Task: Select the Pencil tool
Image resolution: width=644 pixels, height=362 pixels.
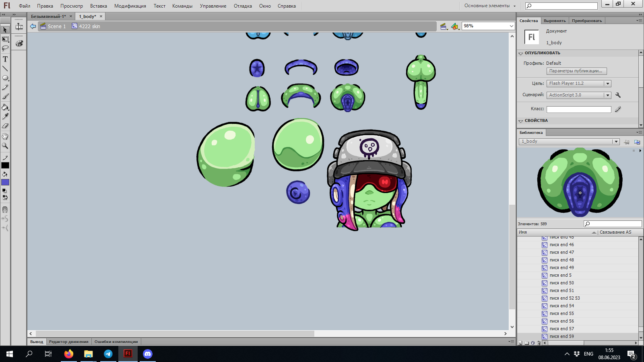Action: pyautogui.click(x=5, y=87)
